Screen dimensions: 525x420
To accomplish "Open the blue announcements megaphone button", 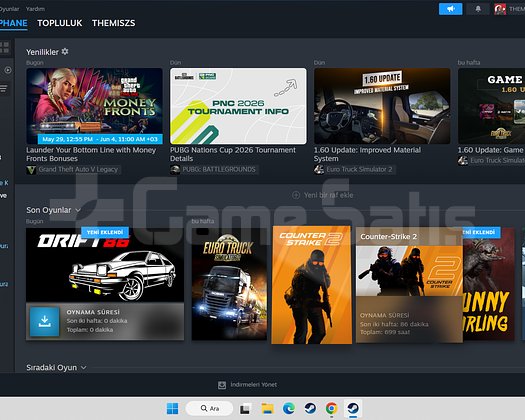I will coord(450,9).
